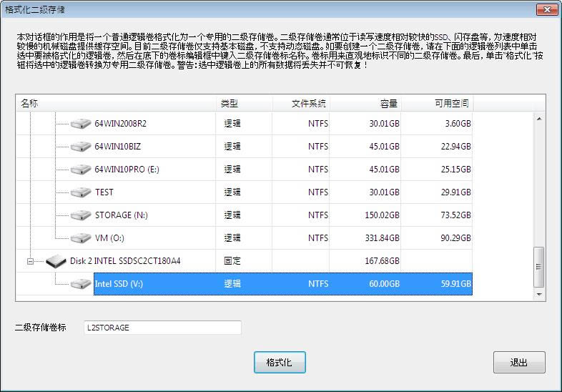The height and width of the screenshot is (392, 562).
Task: Click the TEST volume drive icon
Action: (x=81, y=192)
